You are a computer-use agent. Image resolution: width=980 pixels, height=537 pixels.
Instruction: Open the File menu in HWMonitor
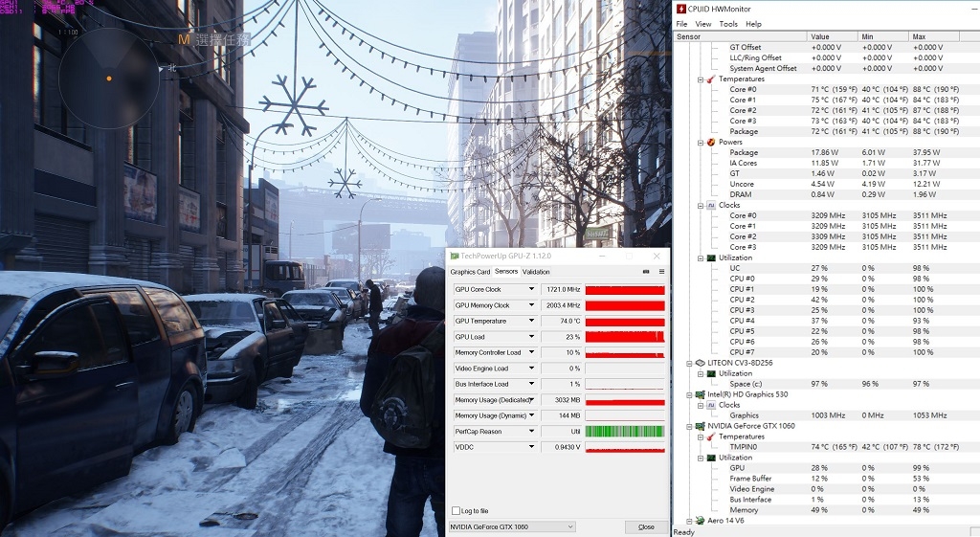681,24
